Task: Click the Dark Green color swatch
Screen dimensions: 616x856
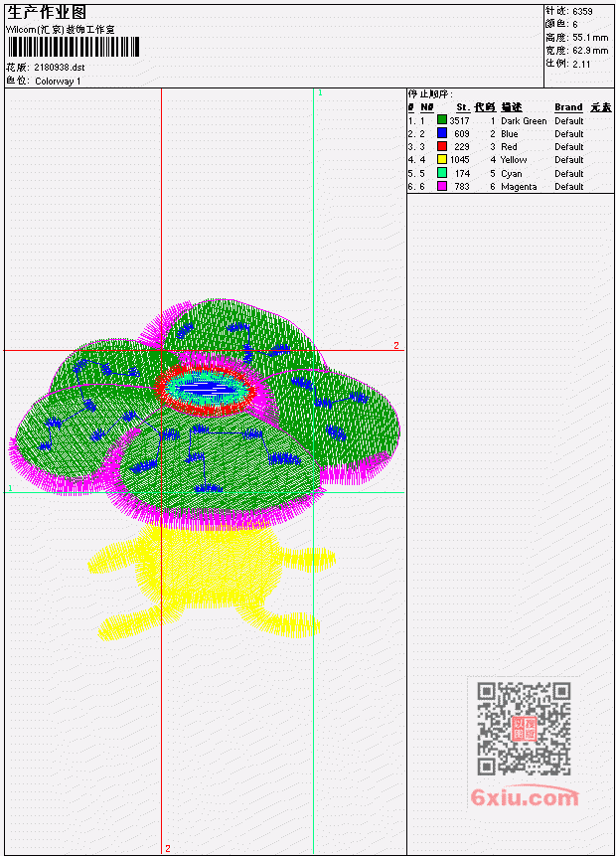Action: pos(442,120)
